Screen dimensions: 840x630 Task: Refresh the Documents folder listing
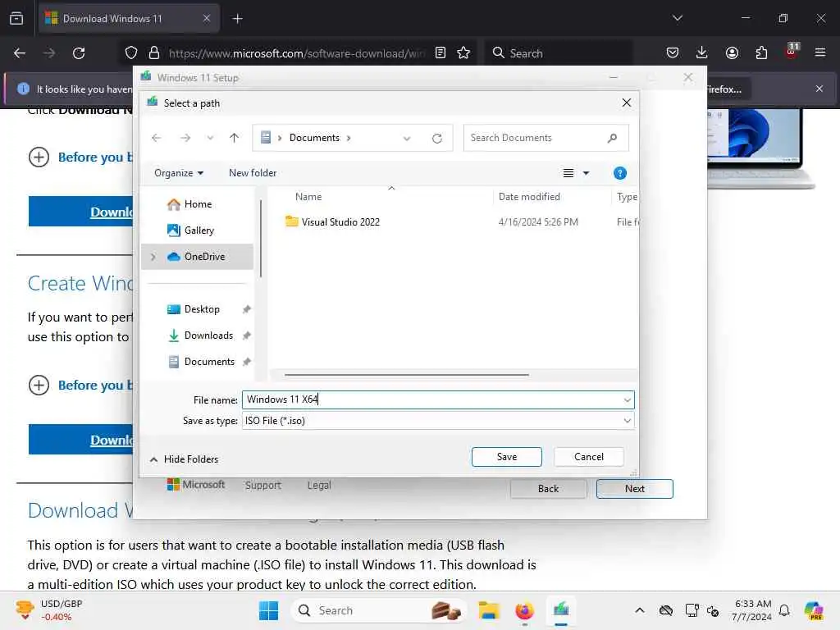tap(437, 138)
